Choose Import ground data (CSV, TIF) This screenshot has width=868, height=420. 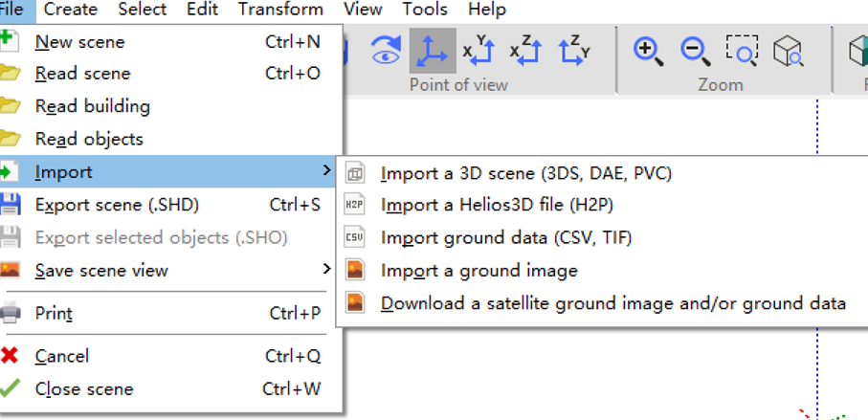pyautogui.click(x=505, y=237)
